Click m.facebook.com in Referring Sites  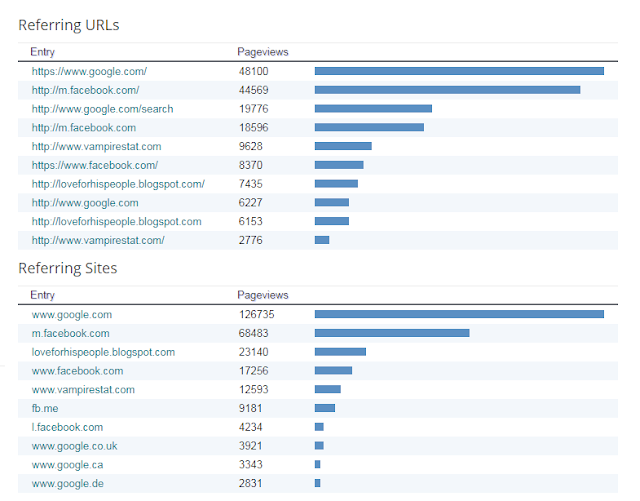pos(71,334)
